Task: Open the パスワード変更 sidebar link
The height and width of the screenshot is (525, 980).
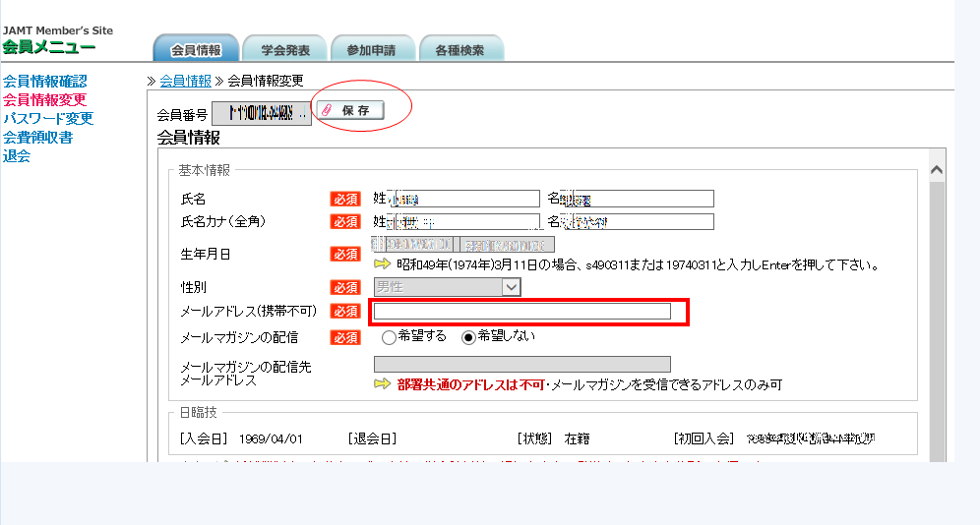Action: pos(48,118)
